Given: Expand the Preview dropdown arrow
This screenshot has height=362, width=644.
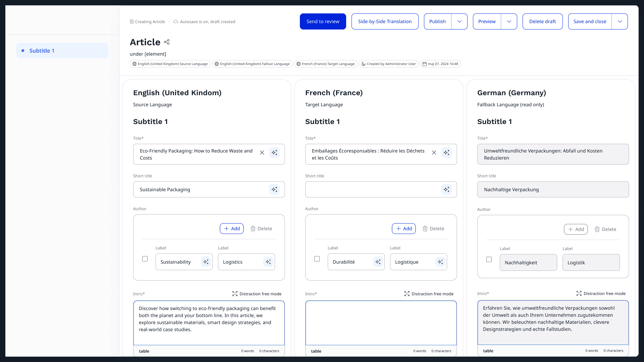Looking at the screenshot, I should pos(509,21).
